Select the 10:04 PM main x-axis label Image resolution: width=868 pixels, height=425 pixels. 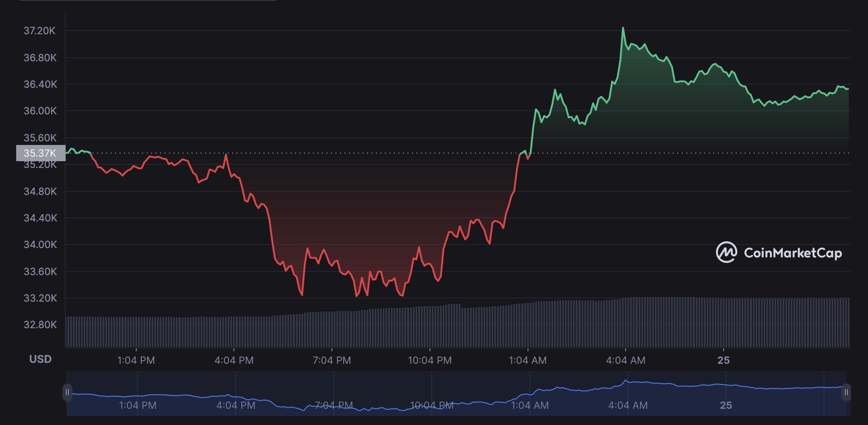point(430,360)
